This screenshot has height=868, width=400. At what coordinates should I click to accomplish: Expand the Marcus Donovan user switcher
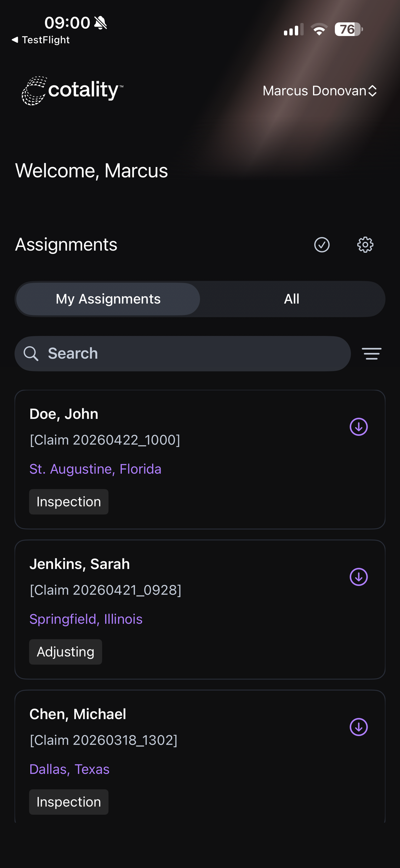click(x=319, y=90)
